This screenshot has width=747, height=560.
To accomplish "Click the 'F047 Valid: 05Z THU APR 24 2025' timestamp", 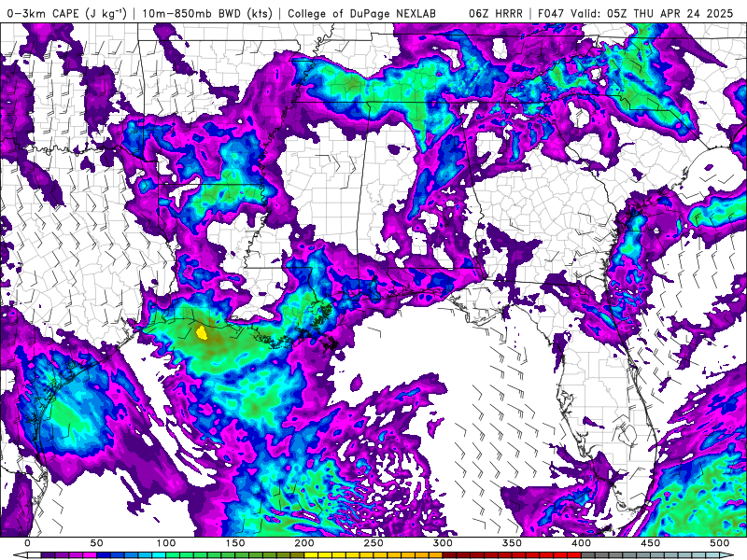I will (635, 13).
